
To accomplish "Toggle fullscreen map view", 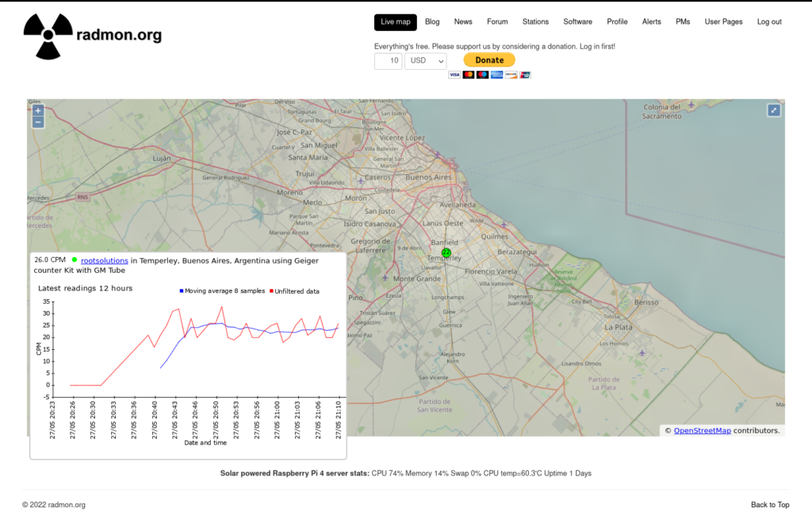I will pos(773,110).
